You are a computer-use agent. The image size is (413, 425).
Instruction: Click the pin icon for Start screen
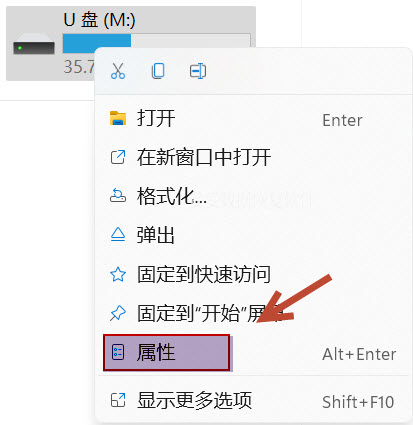pos(118,313)
